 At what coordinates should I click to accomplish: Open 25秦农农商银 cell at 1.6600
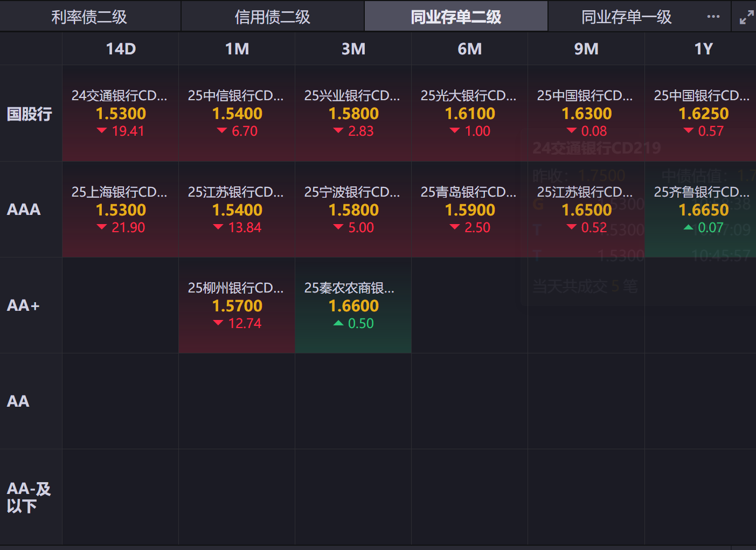353,305
